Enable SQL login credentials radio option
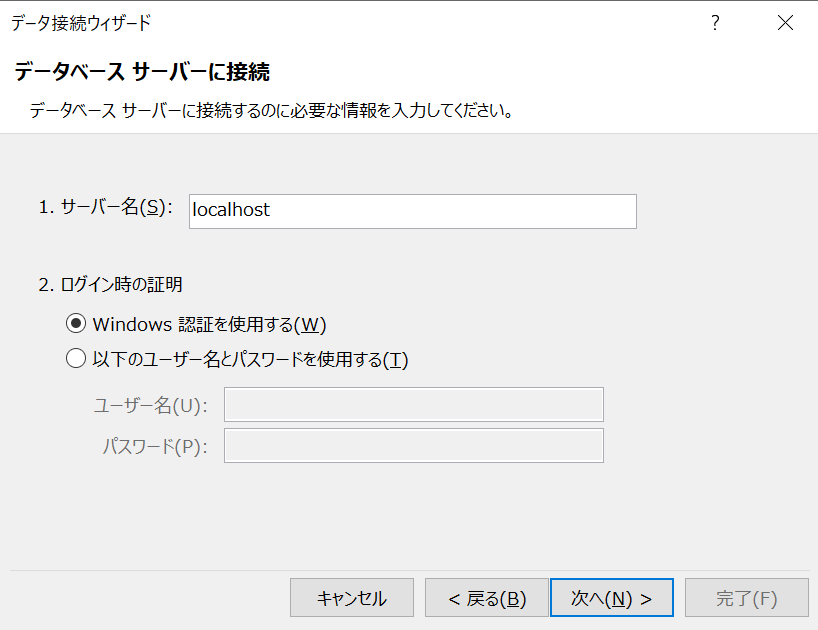Image resolution: width=818 pixels, height=630 pixels. pyautogui.click(x=75, y=357)
